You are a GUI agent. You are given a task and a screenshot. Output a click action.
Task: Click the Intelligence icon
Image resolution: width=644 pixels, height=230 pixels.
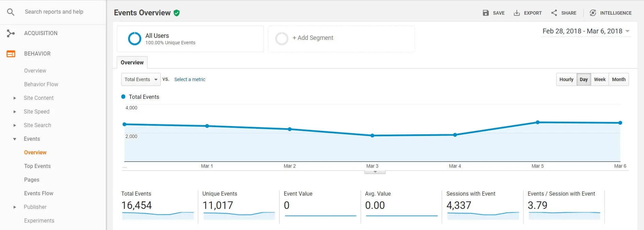pyautogui.click(x=593, y=13)
